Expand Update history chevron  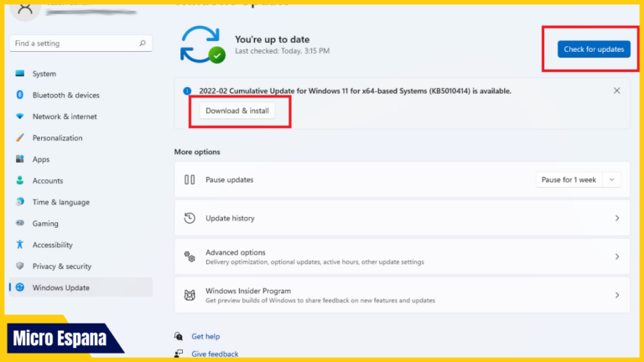coord(617,218)
